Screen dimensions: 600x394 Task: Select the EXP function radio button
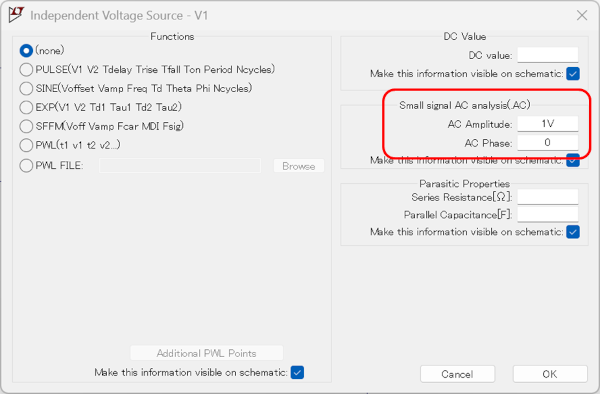pos(26,107)
